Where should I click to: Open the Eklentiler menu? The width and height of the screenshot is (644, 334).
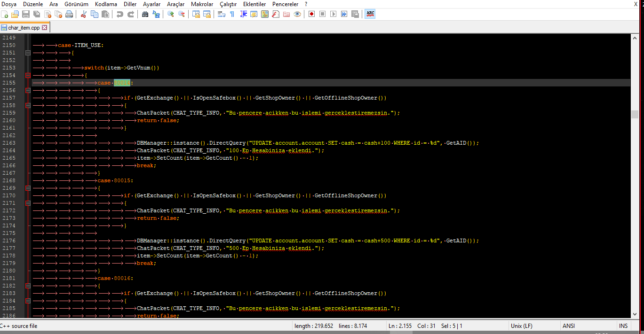(x=254, y=4)
